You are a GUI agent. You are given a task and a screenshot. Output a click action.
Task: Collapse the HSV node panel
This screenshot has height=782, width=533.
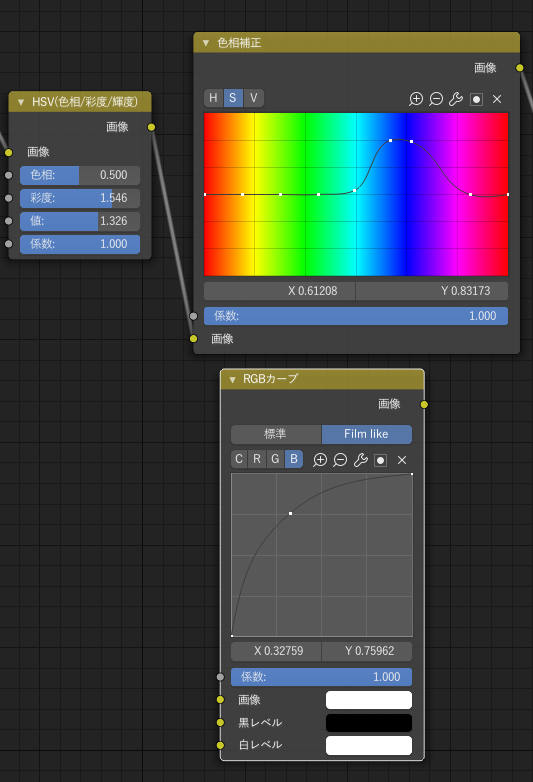tap(20, 102)
